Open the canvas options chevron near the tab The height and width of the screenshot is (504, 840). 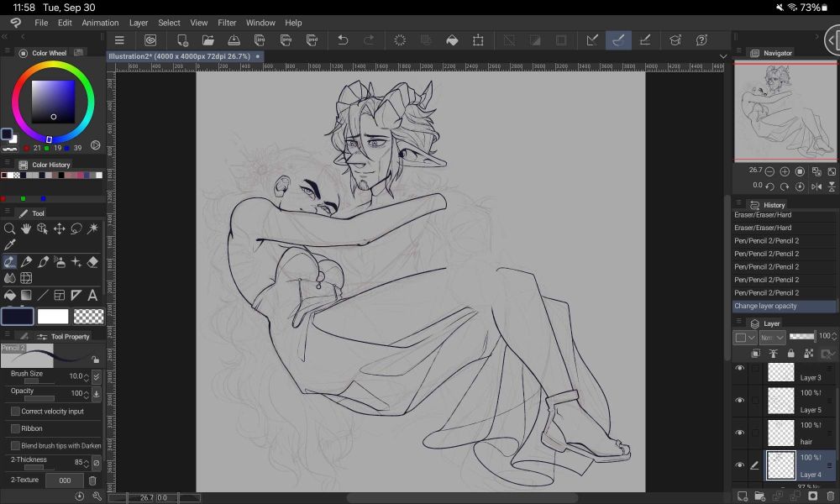[x=724, y=56]
